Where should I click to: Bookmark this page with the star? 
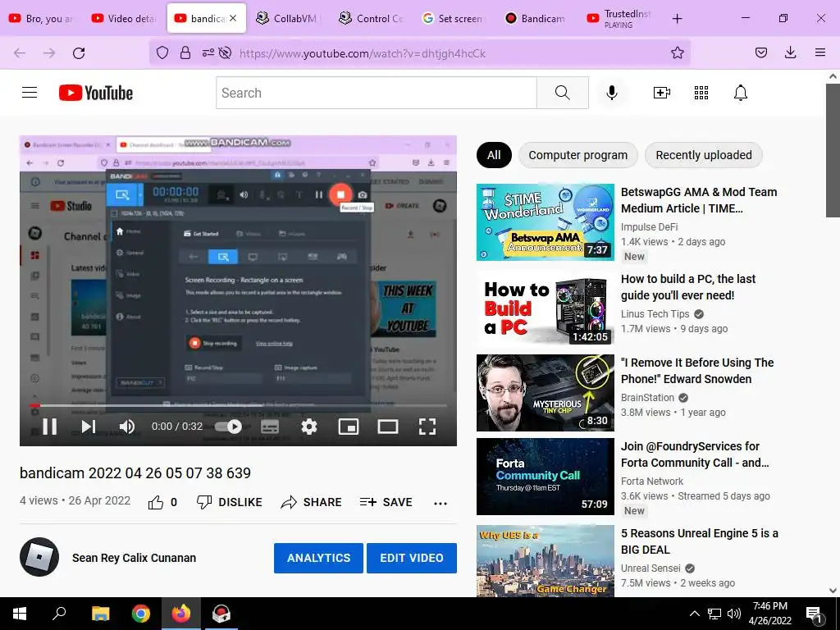click(677, 53)
